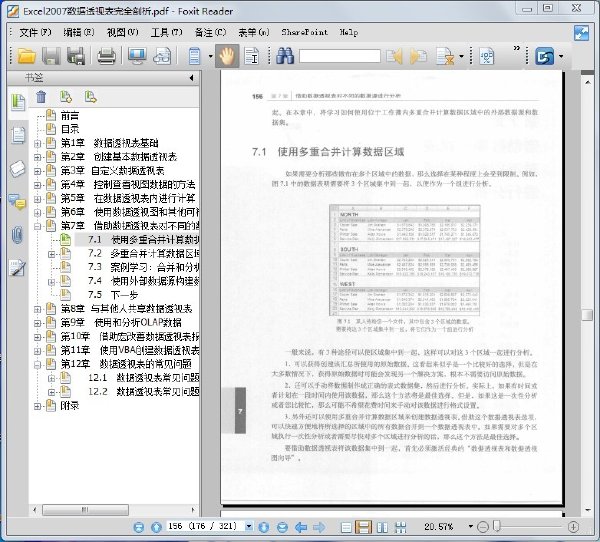Screen dimensions: 600x542
Task: Open the SharePoint menu
Action: 304,32
